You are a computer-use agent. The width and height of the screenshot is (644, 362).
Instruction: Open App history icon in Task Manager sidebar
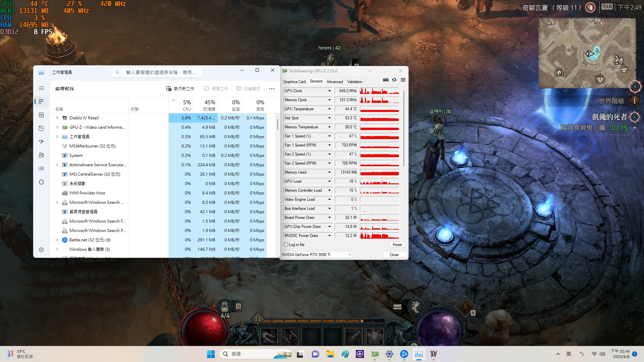coord(41,128)
